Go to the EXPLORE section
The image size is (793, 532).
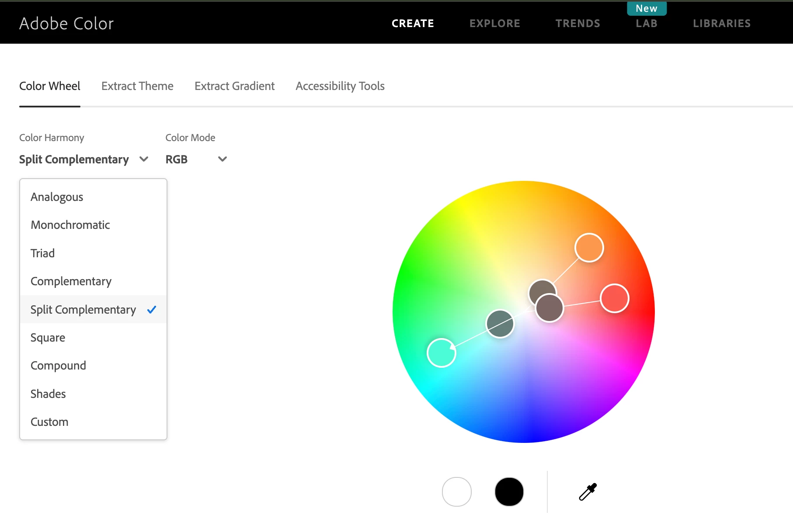pos(495,24)
